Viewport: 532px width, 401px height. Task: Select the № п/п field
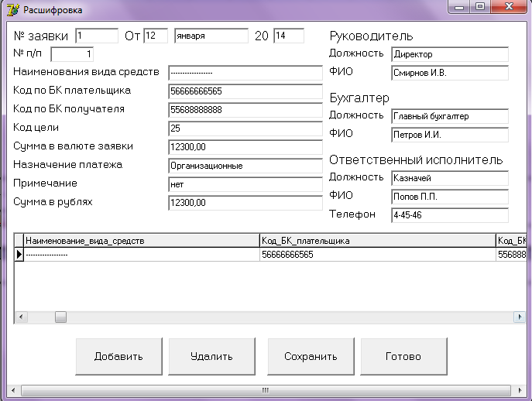[72, 54]
